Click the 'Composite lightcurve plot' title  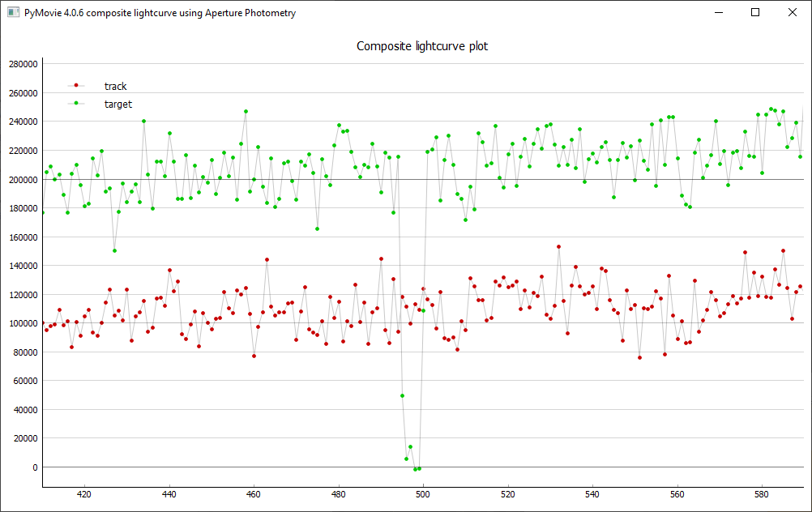422,46
